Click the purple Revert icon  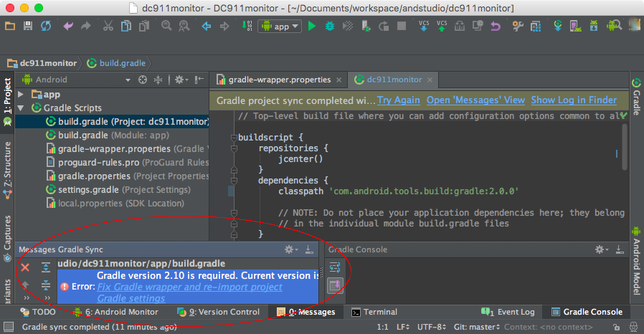click(x=496, y=27)
